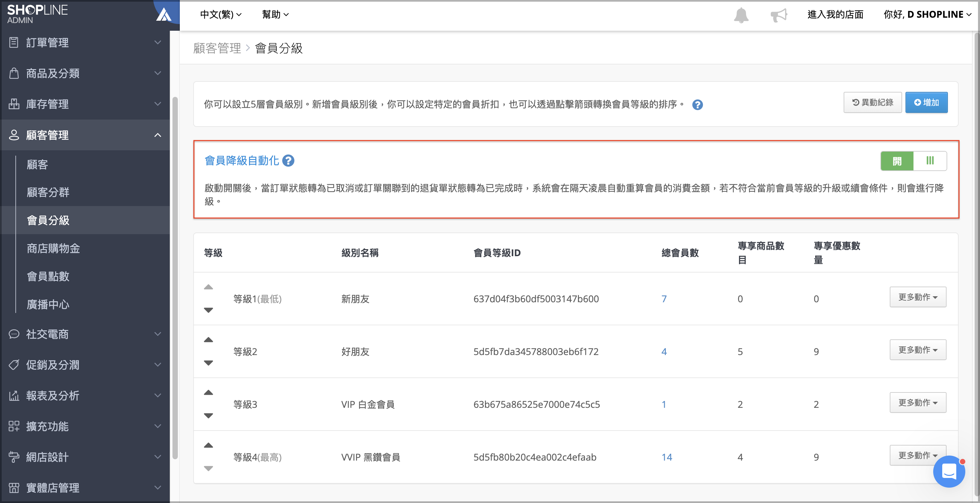Open member count 1 for VIP 白金會員
Viewport: 980px width, 503px height.
664,404
